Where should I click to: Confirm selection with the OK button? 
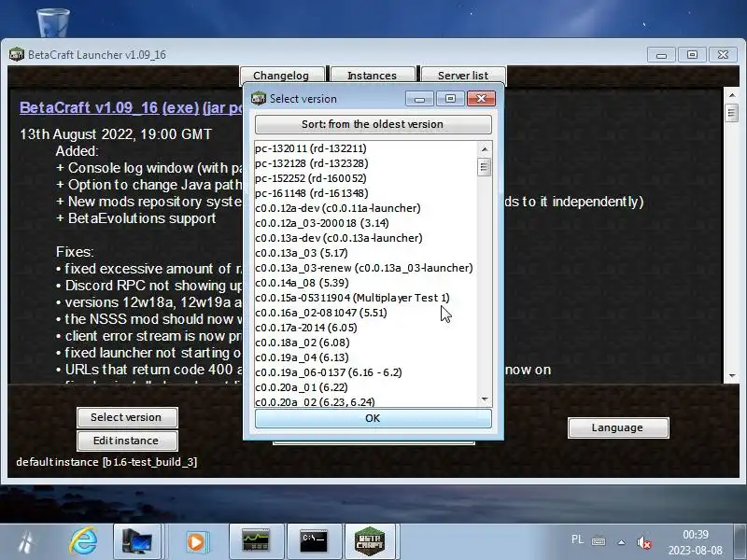(373, 418)
